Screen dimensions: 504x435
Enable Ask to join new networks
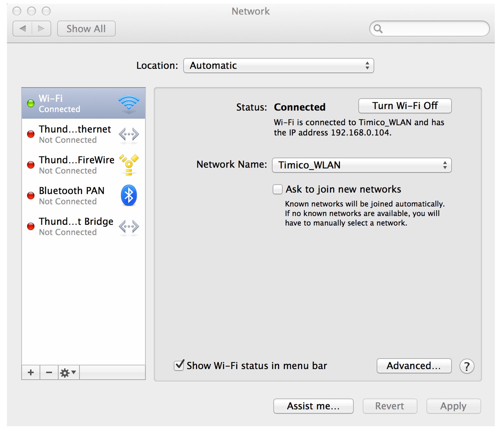pos(278,189)
